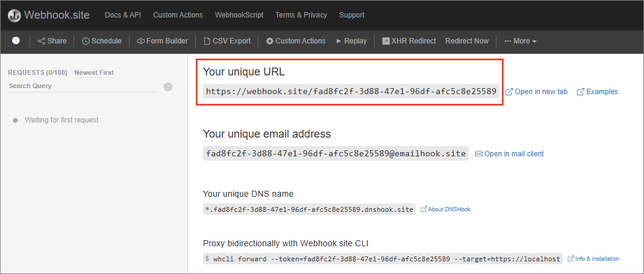Click the clock icon in toolbar

pos(16,40)
